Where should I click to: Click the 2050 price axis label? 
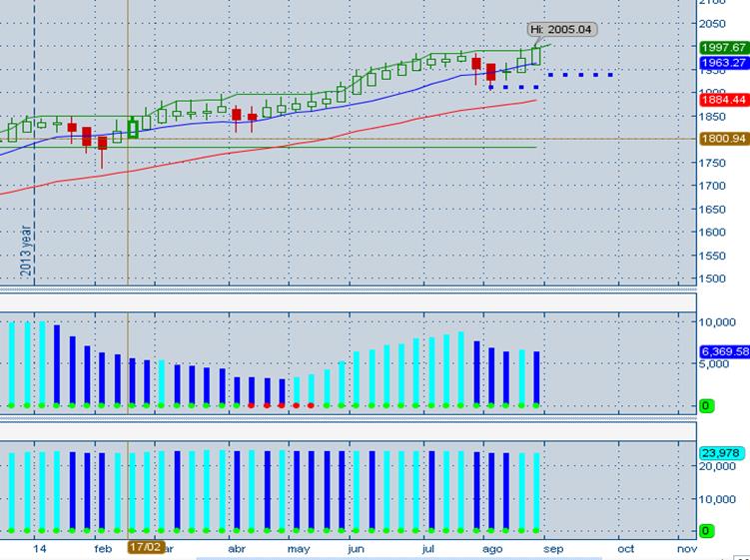712,23
